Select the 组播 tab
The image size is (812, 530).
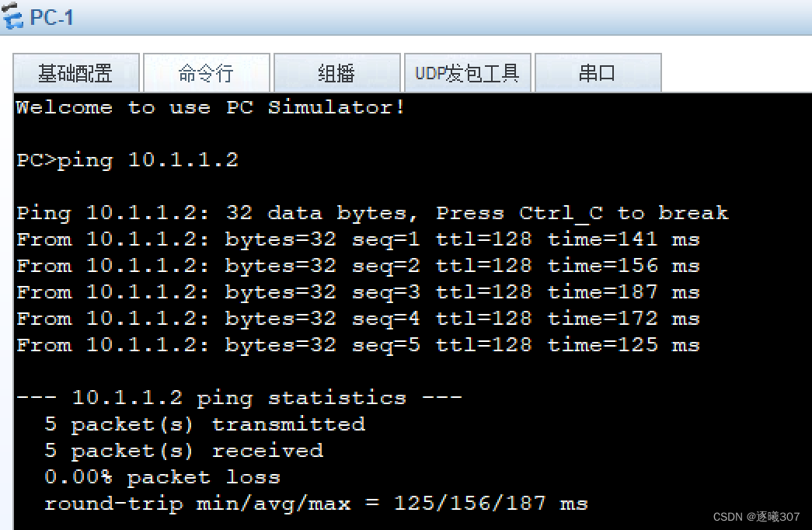[336, 72]
